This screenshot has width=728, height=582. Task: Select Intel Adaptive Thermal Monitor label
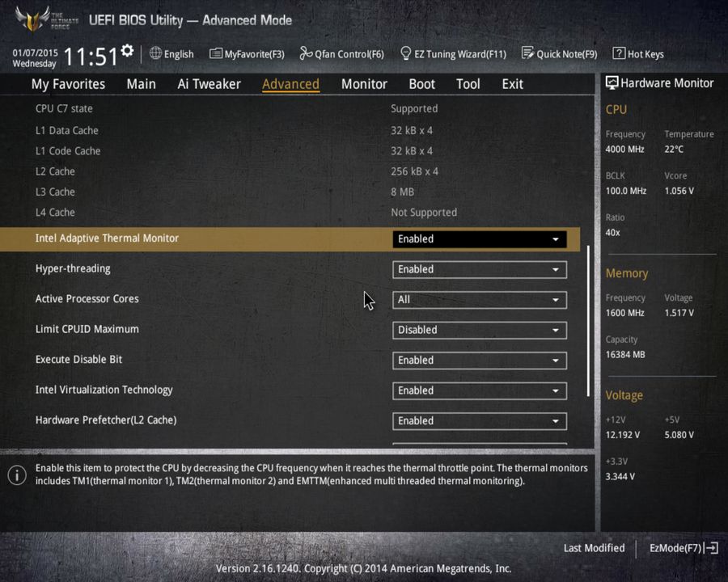pos(107,238)
